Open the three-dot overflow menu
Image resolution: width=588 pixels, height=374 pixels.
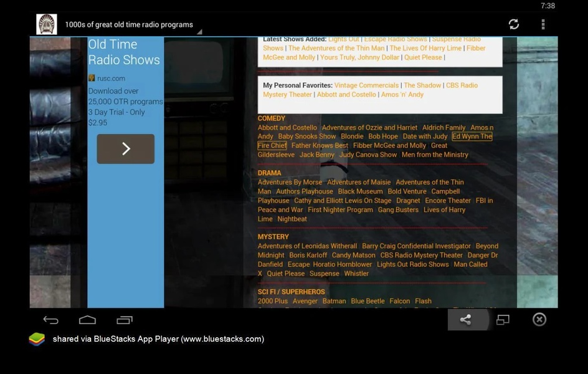coord(543,24)
